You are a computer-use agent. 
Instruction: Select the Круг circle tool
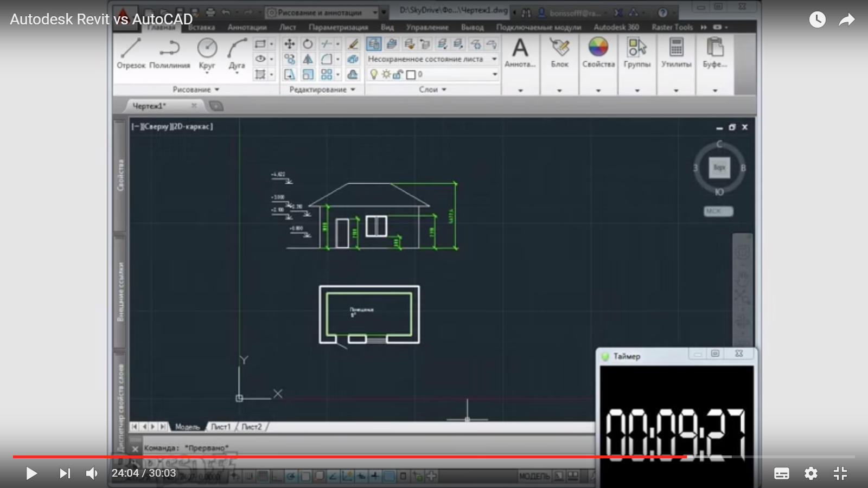coord(207,53)
